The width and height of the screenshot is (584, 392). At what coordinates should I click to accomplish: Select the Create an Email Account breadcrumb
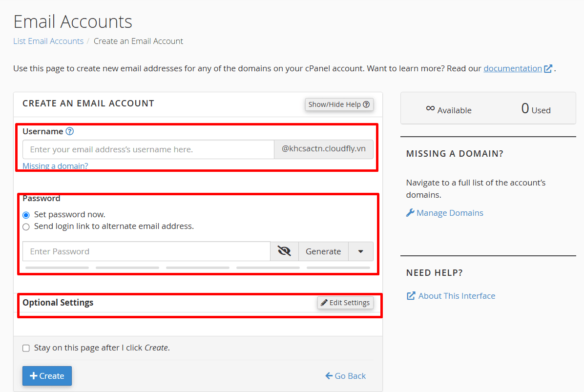click(x=138, y=41)
